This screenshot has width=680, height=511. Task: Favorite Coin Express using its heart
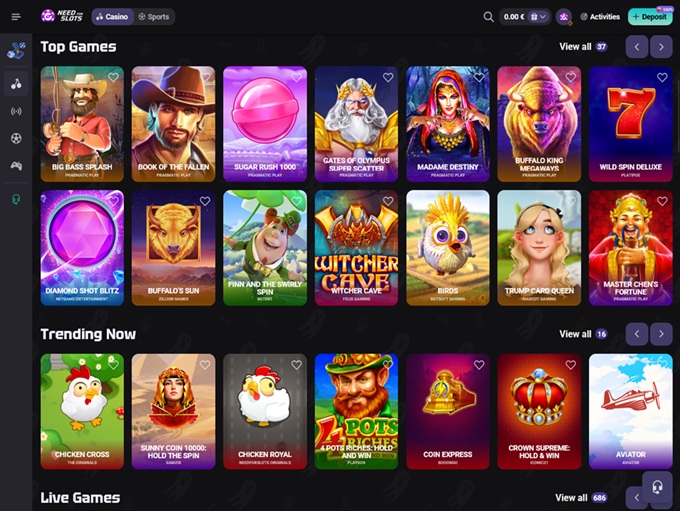[479, 365]
